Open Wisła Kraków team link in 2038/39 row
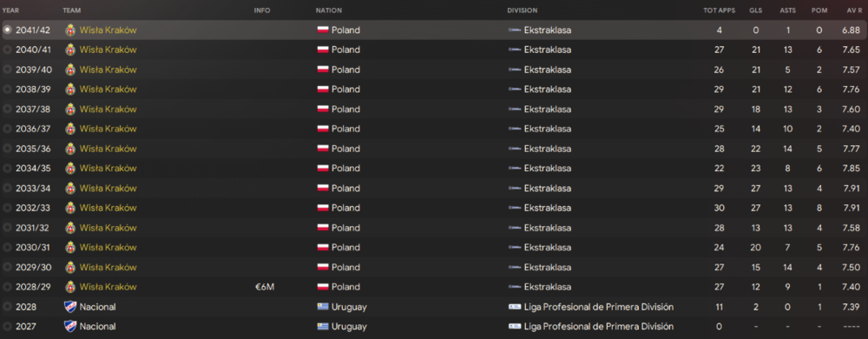The image size is (868, 339). point(108,90)
